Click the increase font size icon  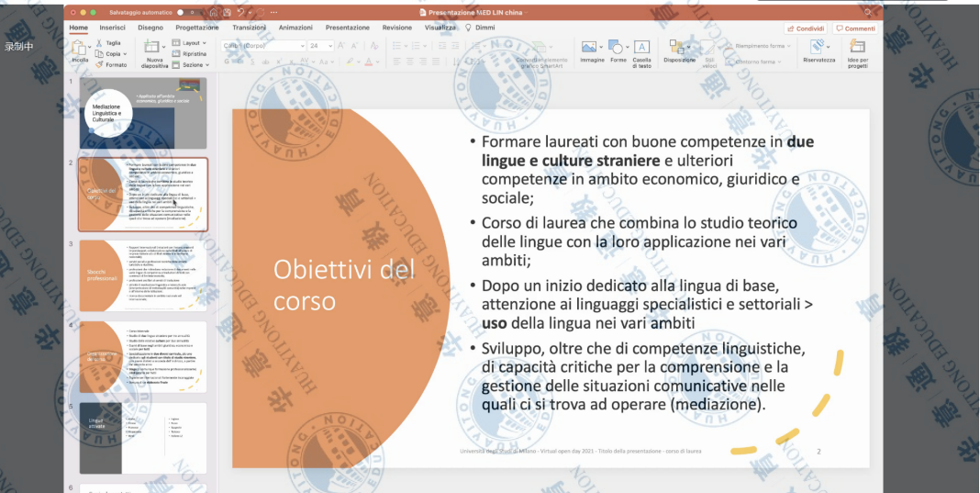(x=341, y=46)
